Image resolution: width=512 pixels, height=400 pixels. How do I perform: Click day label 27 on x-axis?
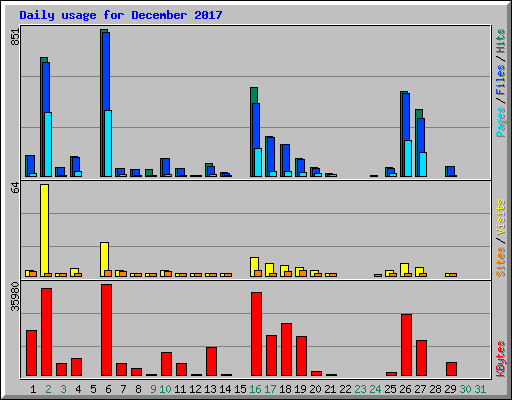(420, 389)
